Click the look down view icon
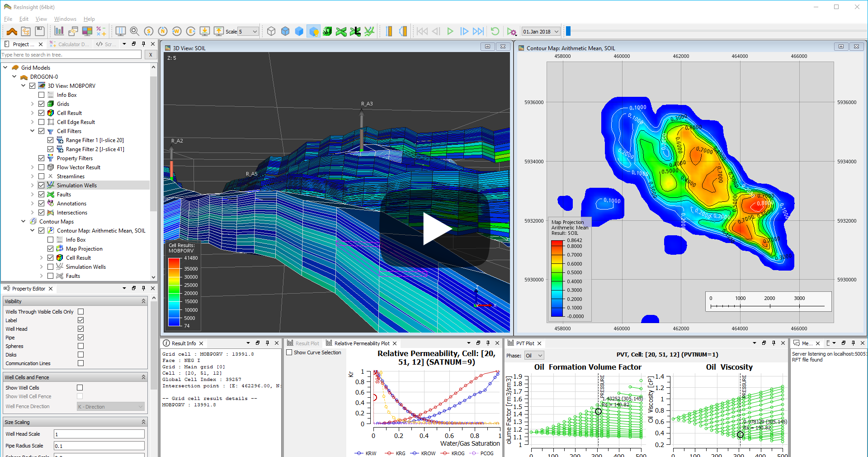This screenshot has width=868, height=457. [x=205, y=31]
